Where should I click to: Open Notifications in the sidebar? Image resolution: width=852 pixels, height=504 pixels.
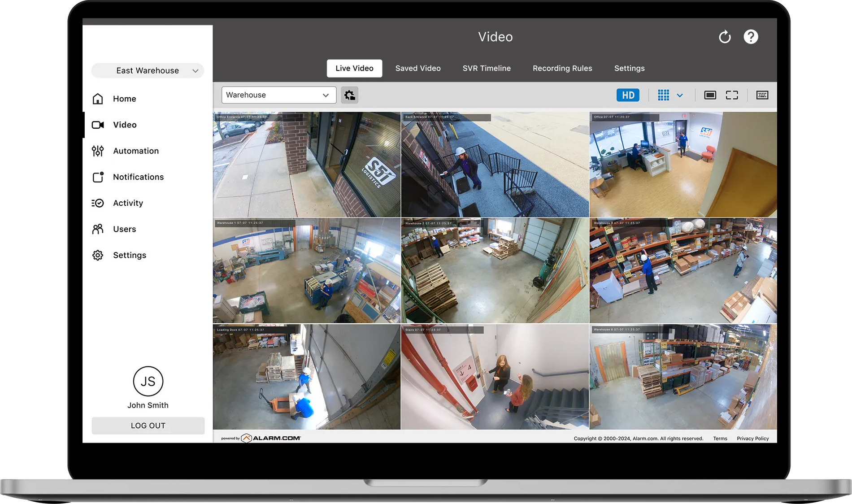138,177
